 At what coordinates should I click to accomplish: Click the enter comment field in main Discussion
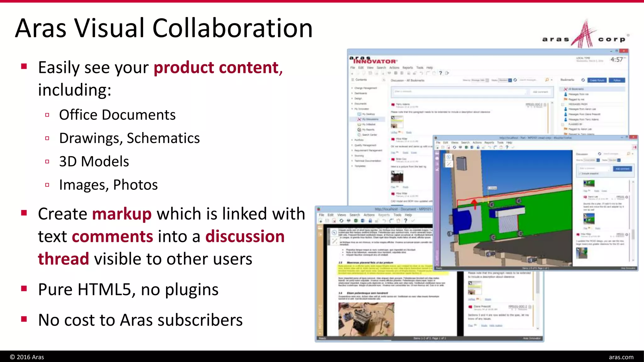[x=460, y=92]
